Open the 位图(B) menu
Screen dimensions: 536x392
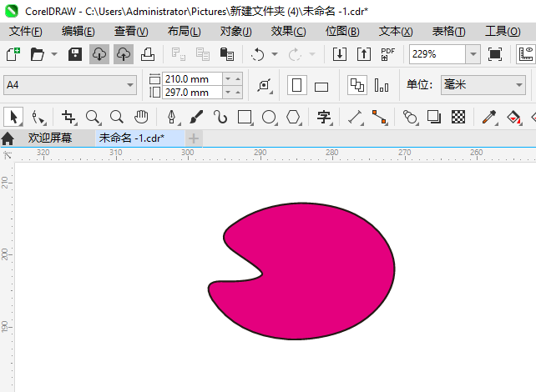tap(342, 32)
